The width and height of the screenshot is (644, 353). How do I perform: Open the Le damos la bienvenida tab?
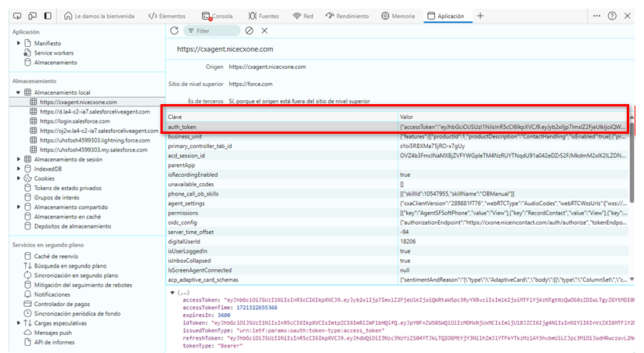point(99,16)
